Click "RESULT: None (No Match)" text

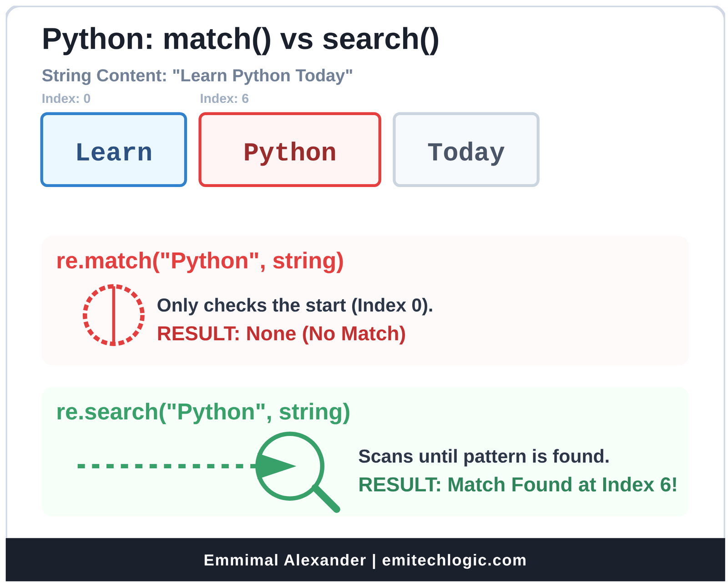[x=281, y=334]
